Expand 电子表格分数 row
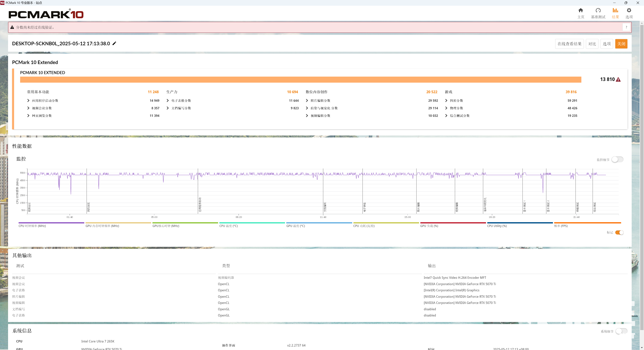 (x=168, y=101)
